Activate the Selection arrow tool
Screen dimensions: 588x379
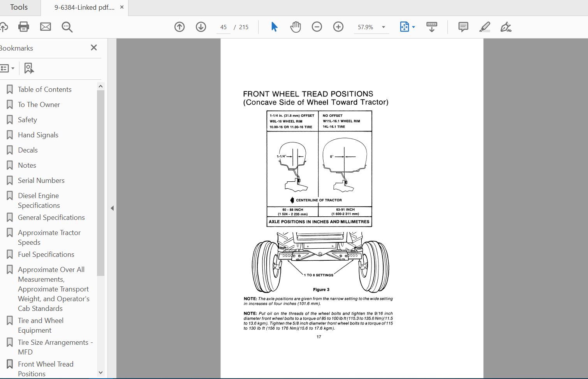pos(274,27)
